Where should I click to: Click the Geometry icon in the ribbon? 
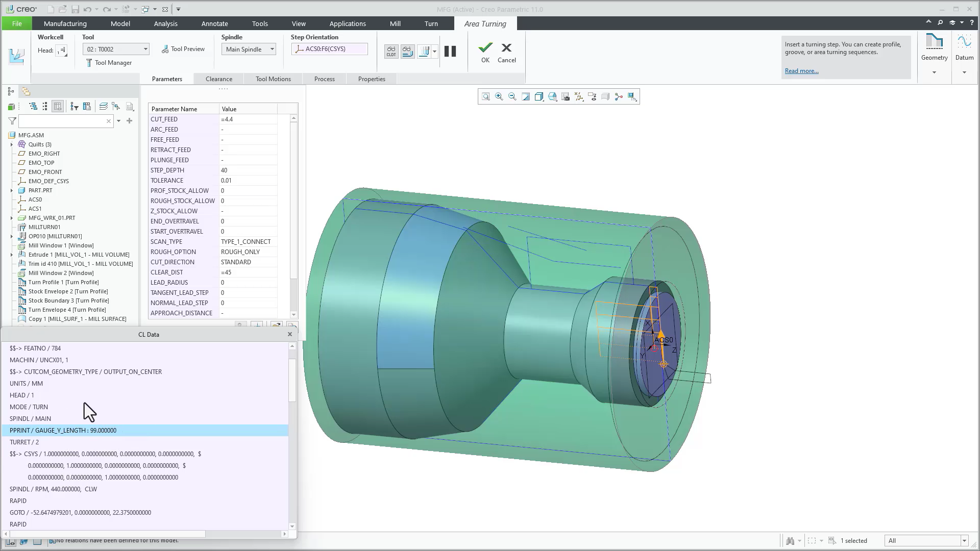coord(934,47)
